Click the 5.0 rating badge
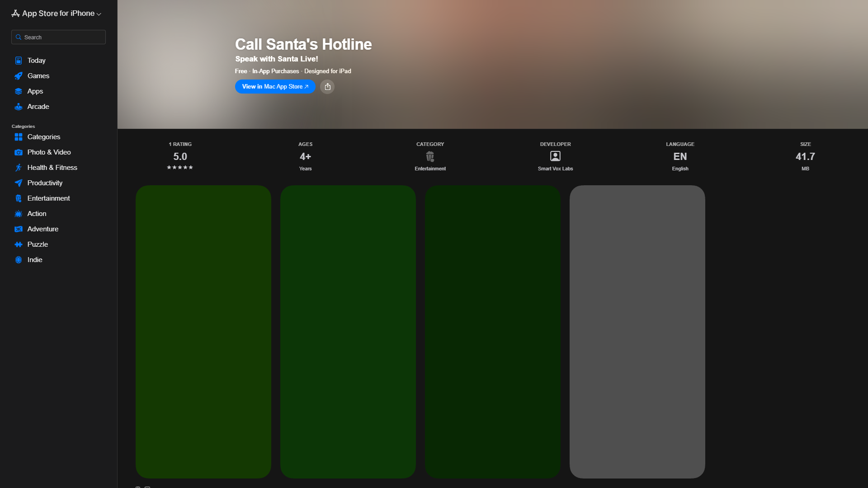This screenshot has height=488, width=868. (180, 156)
